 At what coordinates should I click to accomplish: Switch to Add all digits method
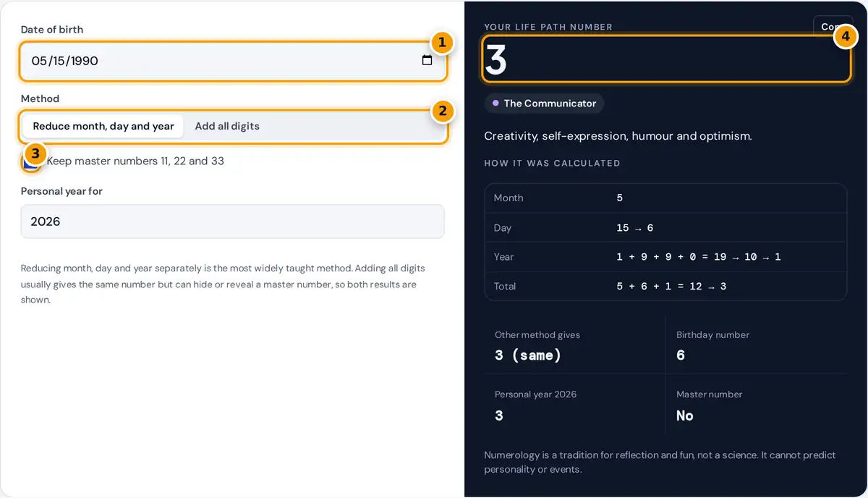[x=227, y=126]
